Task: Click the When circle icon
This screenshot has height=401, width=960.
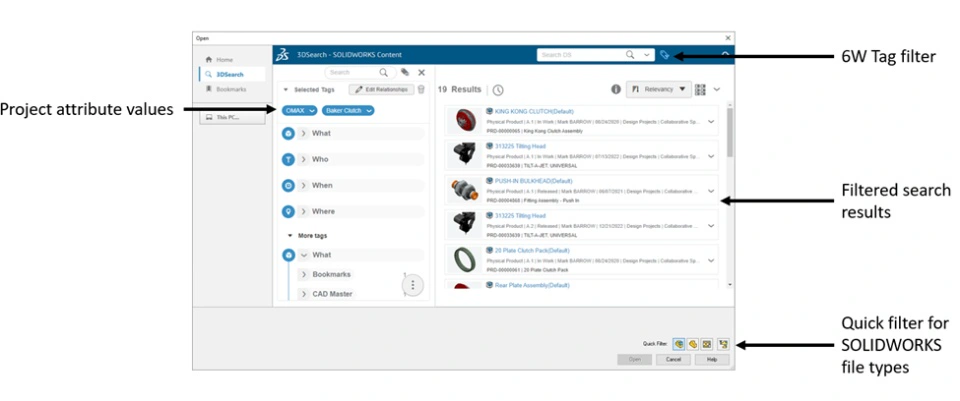Action: click(288, 186)
